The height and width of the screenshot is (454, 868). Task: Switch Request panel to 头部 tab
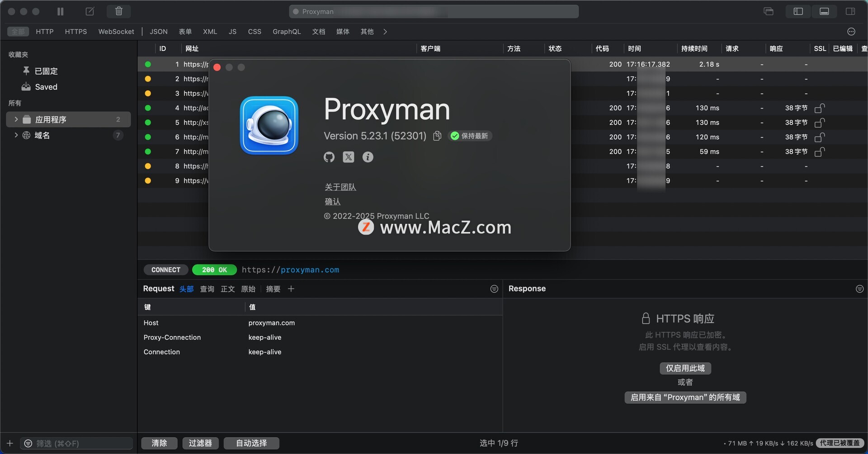(186, 289)
